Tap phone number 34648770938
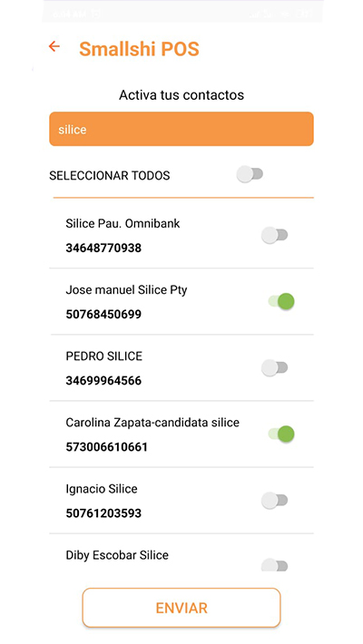The width and height of the screenshot is (363, 644). click(103, 248)
